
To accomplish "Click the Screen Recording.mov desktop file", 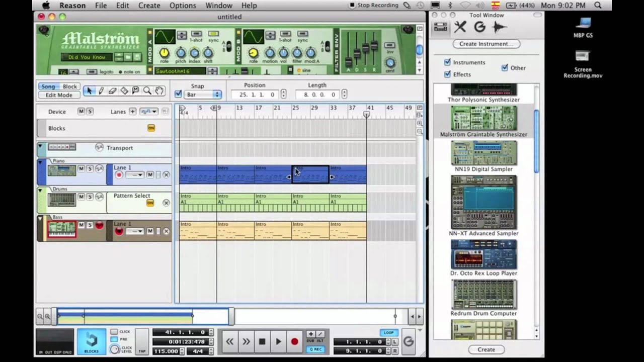I will [x=583, y=64].
